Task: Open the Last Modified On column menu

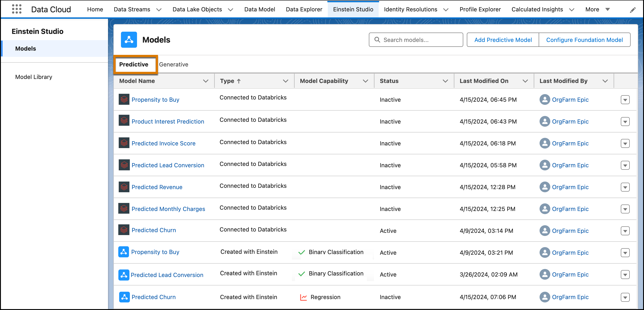Action: 525,81
